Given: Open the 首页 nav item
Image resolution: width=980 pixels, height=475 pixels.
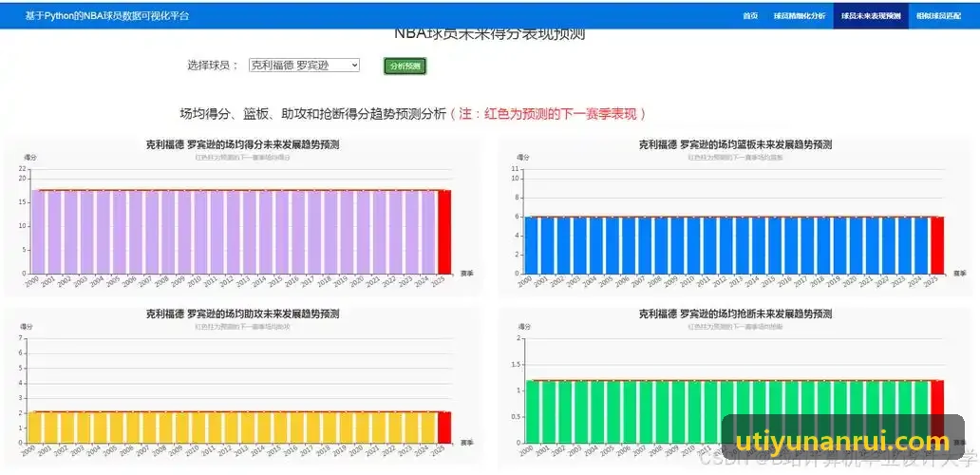Looking at the screenshot, I should pos(750,16).
